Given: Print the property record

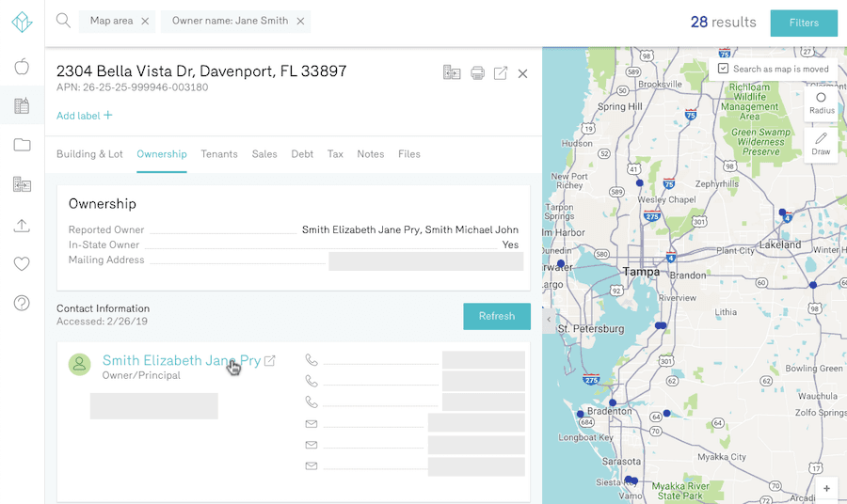Looking at the screenshot, I should tap(477, 73).
